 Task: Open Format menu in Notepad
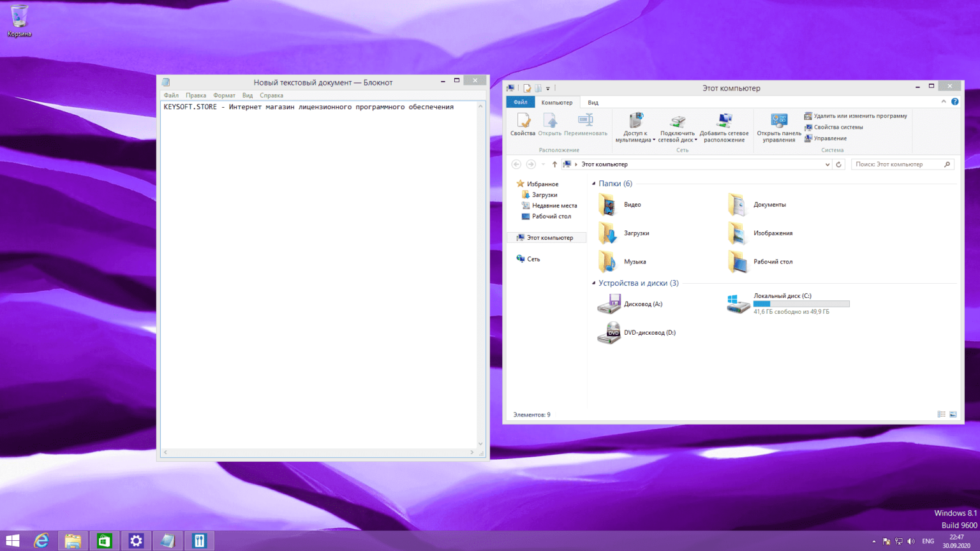point(224,96)
